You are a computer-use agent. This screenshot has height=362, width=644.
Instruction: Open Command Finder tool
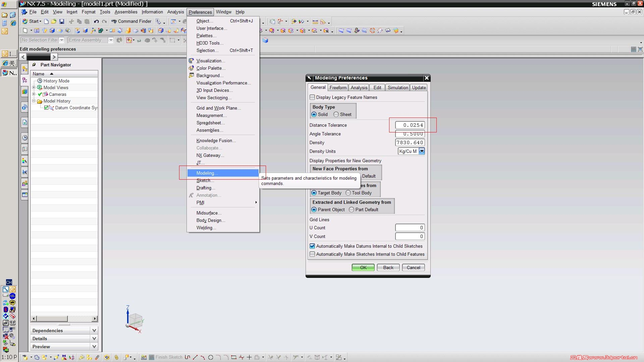click(x=131, y=21)
